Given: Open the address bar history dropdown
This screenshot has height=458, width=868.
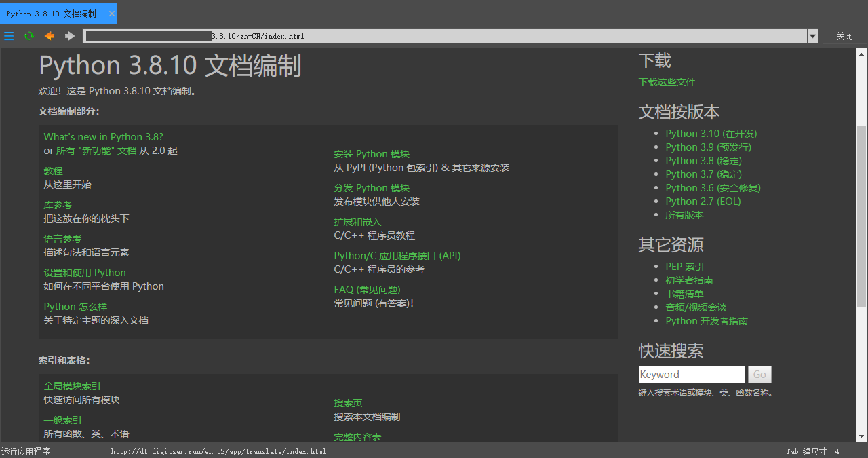Looking at the screenshot, I should pos(811,36).
